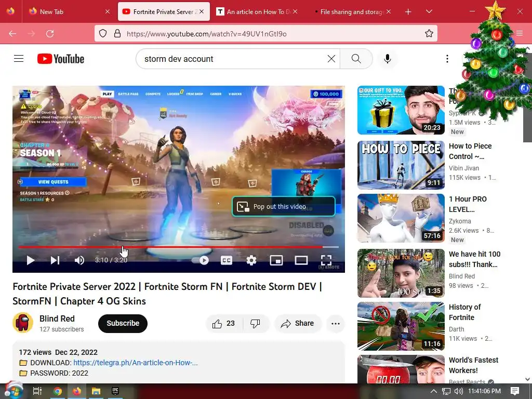Open We have hit 100 subs video
This screenshot has width=532, height=399.
401,273
